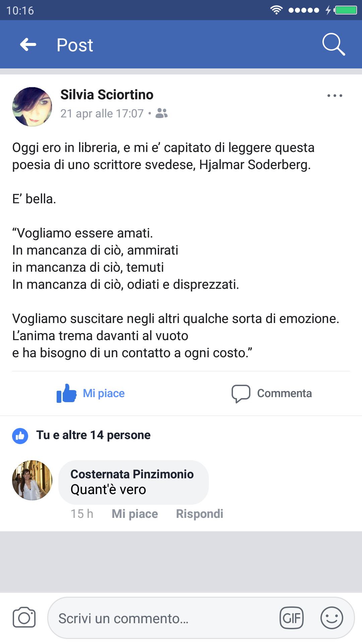
Task: Open search with magnifying glass icon
Action: 333,44
